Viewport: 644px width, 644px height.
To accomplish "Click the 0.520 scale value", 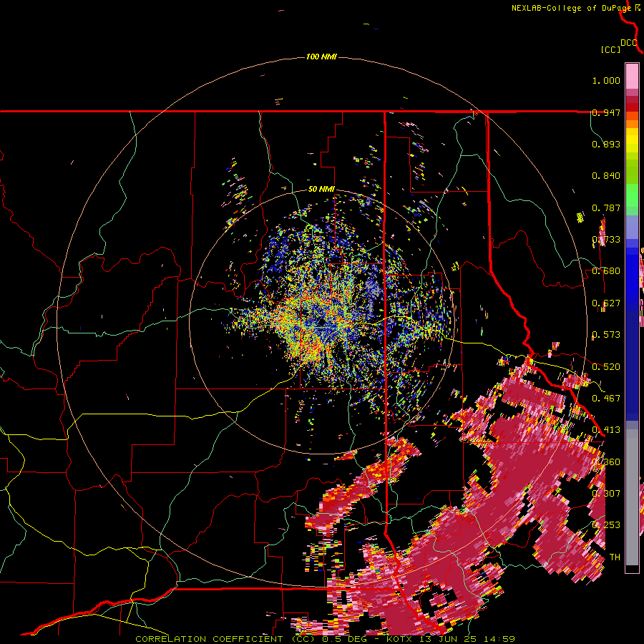I will tap(606, 366).
